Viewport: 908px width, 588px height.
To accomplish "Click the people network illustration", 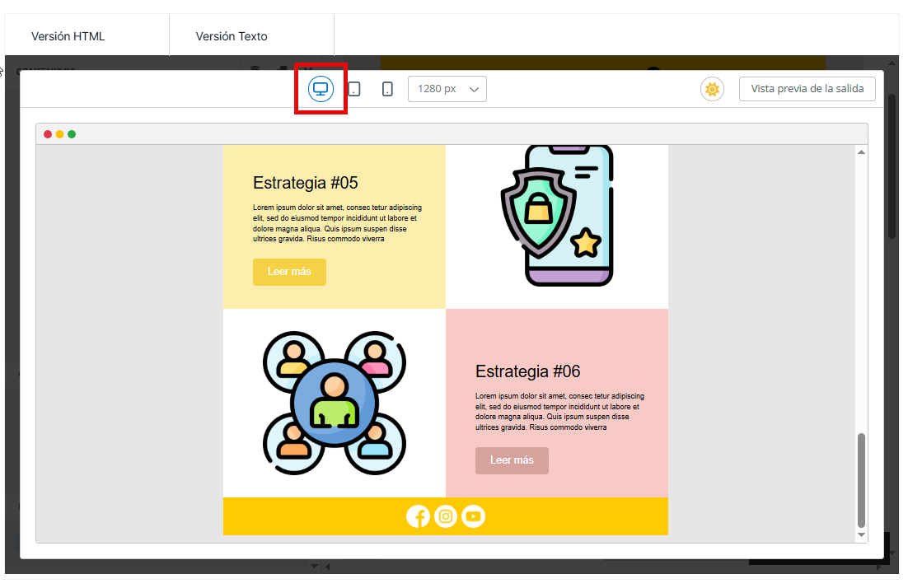I will point(334,404).
